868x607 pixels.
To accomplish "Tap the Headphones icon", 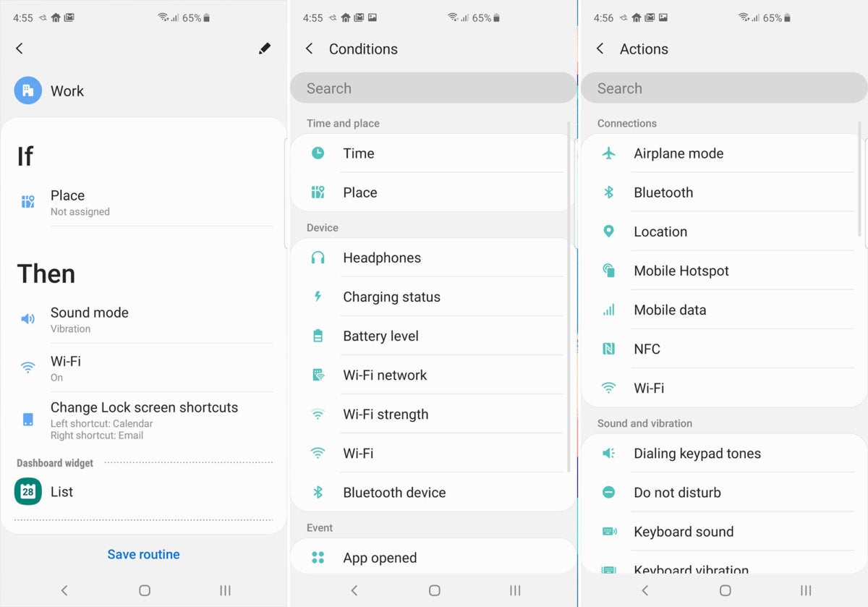I will [318, 258].
